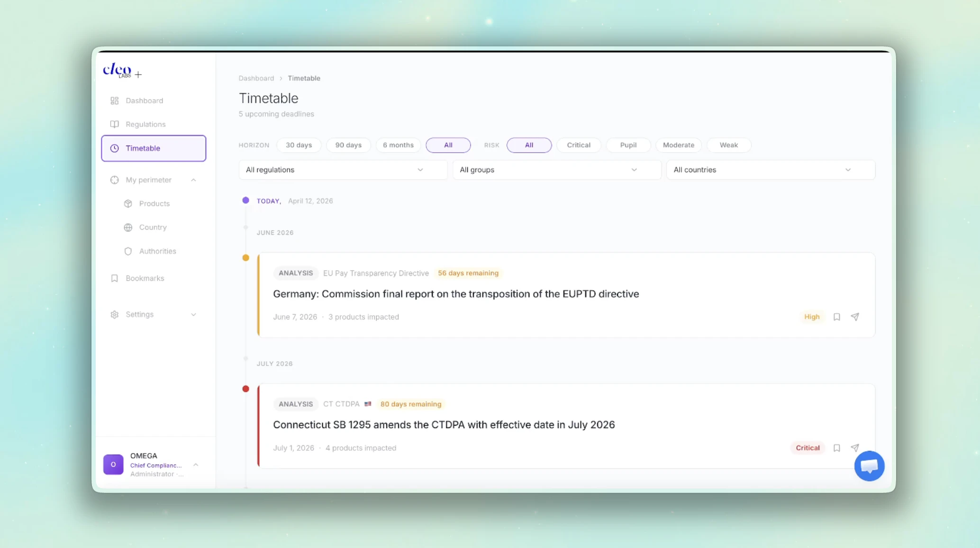Viewport: 980px width, 548px height.
Task: Open Products in the sidebar
Action: click(x=154, y=203)
